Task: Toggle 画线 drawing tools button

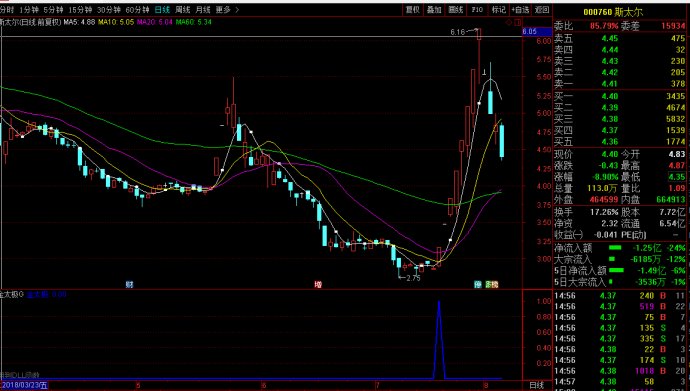Action: pyautogui.click(x=456, y=10)
